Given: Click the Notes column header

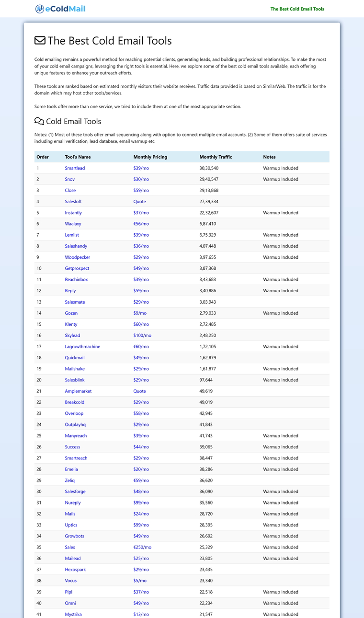Looking at the screenshot, I should pos(270,157).
